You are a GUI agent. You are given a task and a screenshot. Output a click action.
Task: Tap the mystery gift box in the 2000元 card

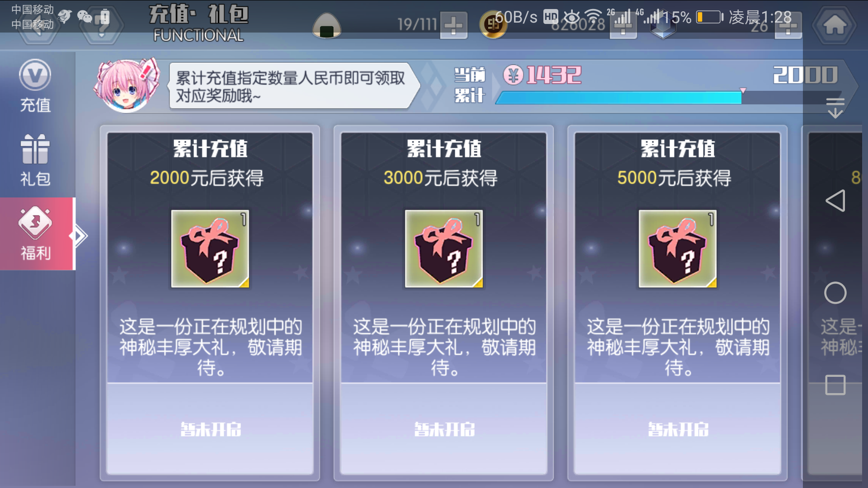[210, 249]
